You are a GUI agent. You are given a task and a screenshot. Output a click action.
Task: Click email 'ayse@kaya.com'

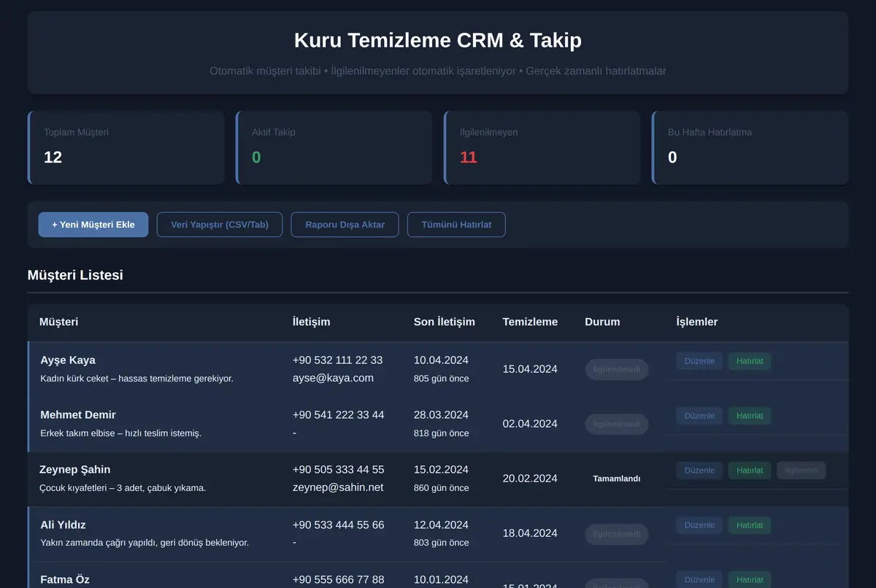(333, 378)
